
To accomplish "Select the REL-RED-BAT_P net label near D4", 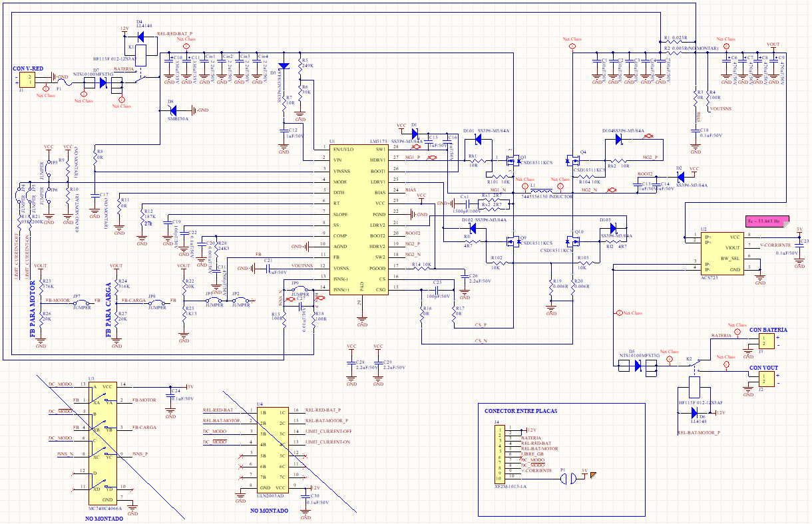I will [x=174, y=33].
